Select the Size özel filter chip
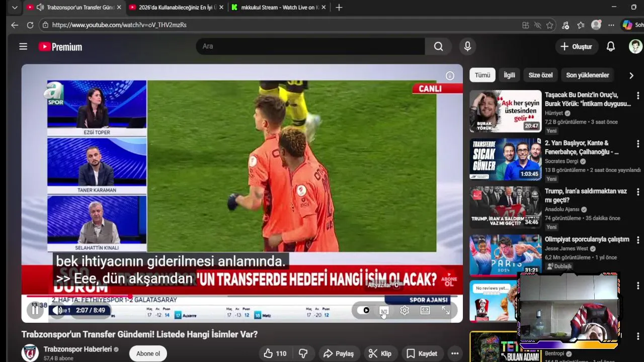 [540, 75]
